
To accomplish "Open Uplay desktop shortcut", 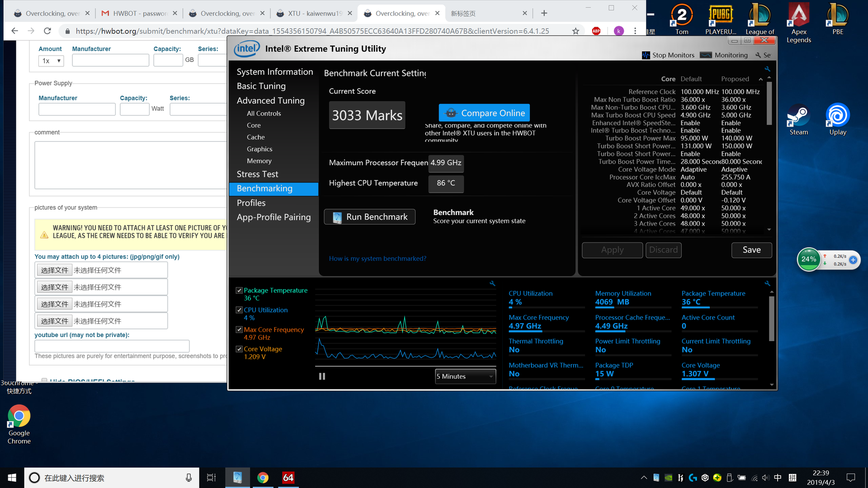I will coord(838,120).
